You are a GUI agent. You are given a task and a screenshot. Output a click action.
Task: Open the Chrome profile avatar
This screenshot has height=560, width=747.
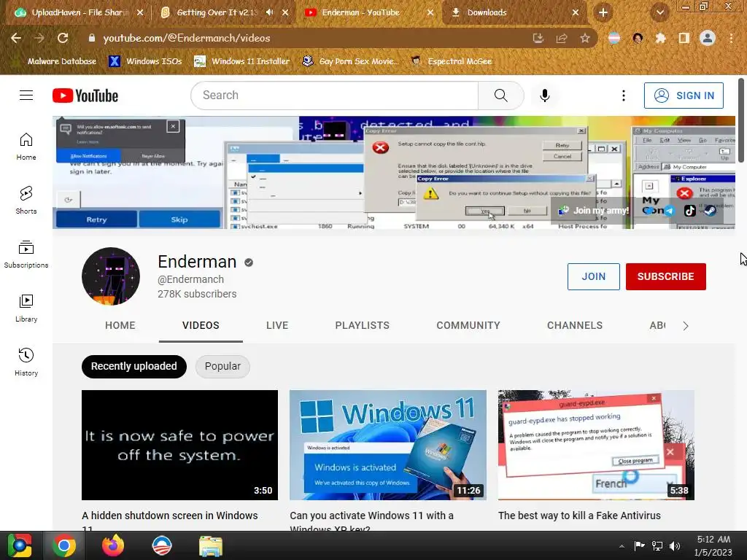pyautogui.click(x=708, y=38)
